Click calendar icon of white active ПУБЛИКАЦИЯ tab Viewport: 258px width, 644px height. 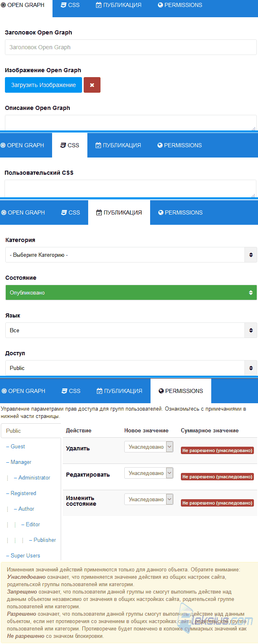99,212
